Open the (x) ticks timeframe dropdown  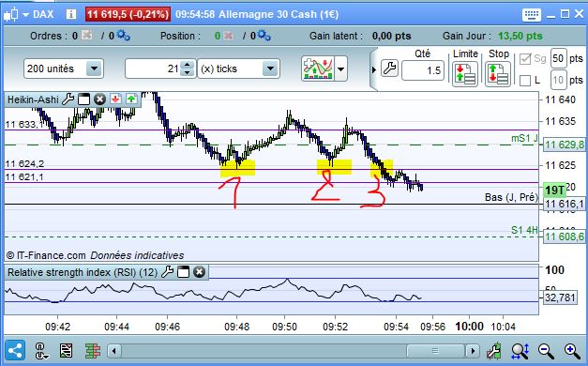[x=270, y=69]
